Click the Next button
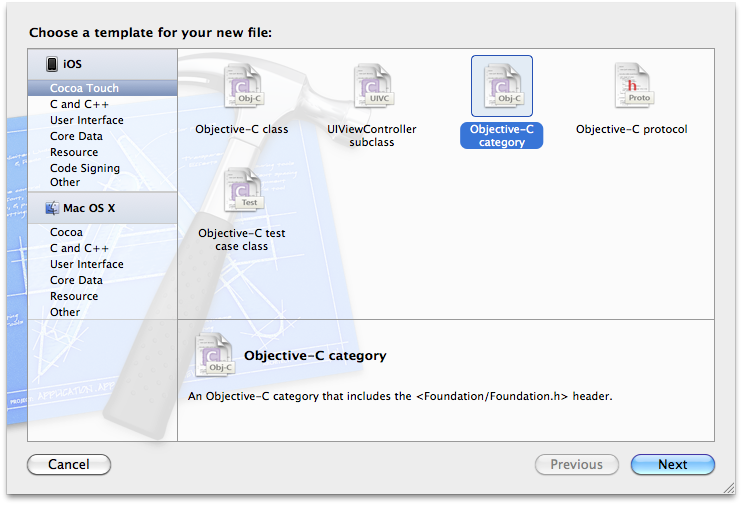 (673, 464)
